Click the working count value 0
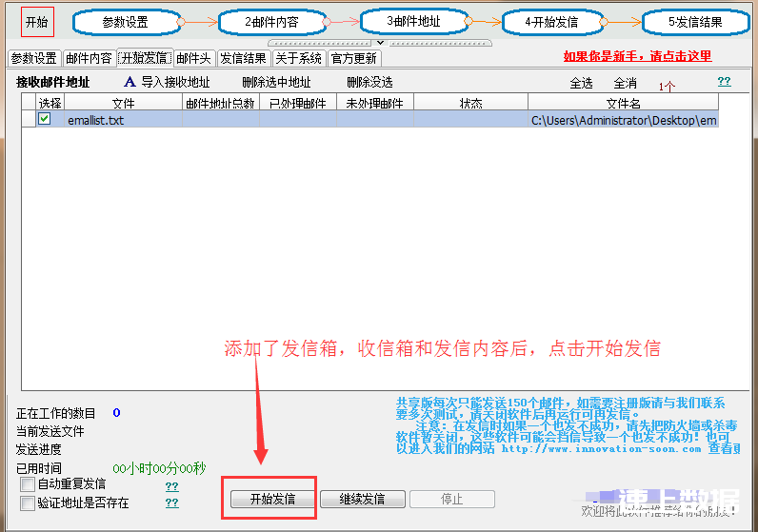This screenshot has width=758, height=532. click(116, 413)
